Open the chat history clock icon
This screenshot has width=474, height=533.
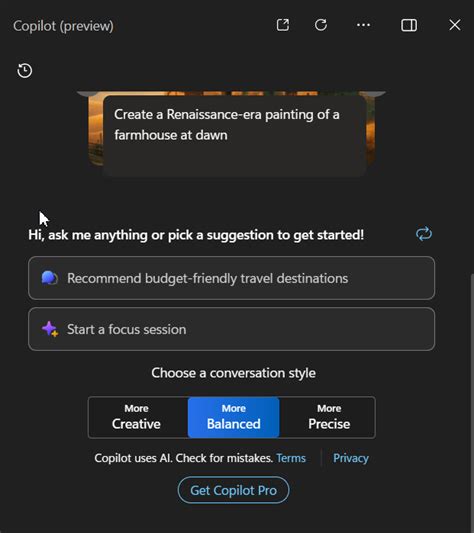pos(24,71)
